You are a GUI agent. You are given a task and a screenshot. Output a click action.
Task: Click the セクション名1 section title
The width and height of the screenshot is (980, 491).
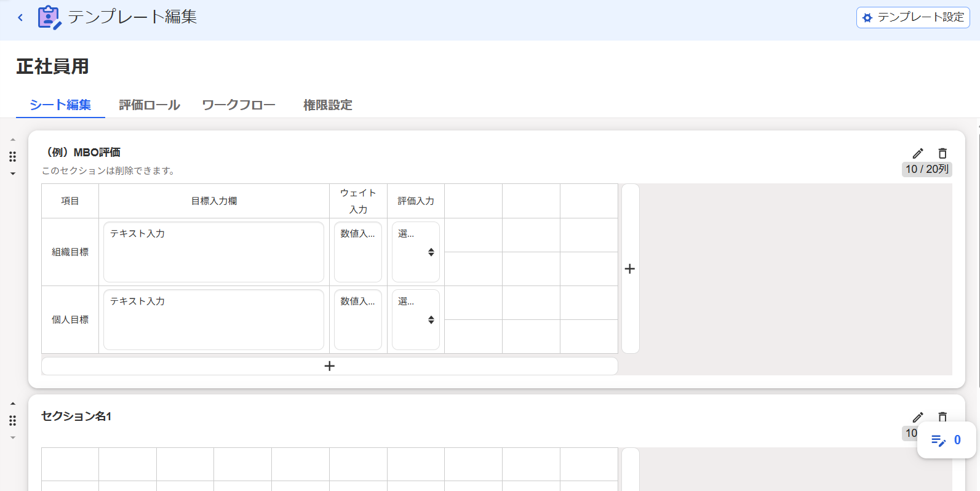(76, 417)
